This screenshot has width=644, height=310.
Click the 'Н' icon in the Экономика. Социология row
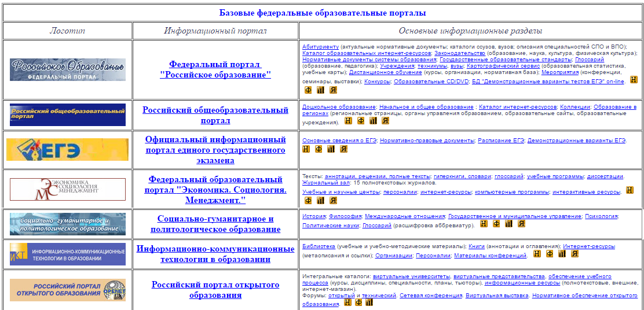pos(630,190)
